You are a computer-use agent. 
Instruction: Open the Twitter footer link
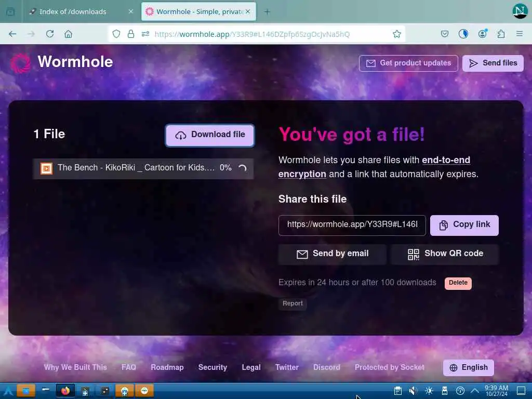pos(287,367)
